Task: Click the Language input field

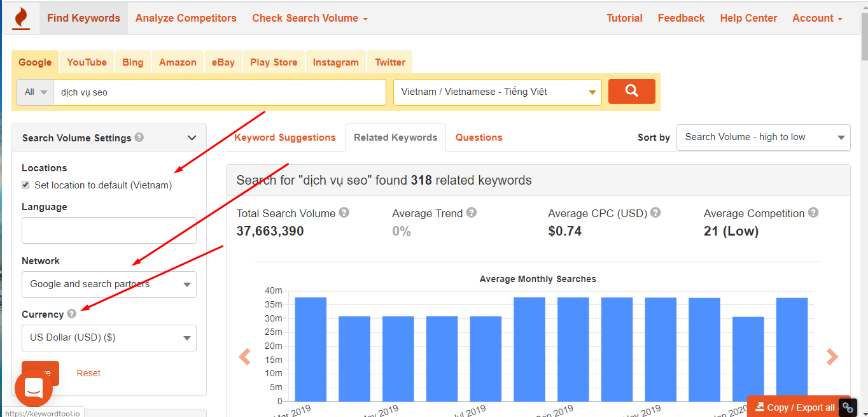Action: point(109,230)
